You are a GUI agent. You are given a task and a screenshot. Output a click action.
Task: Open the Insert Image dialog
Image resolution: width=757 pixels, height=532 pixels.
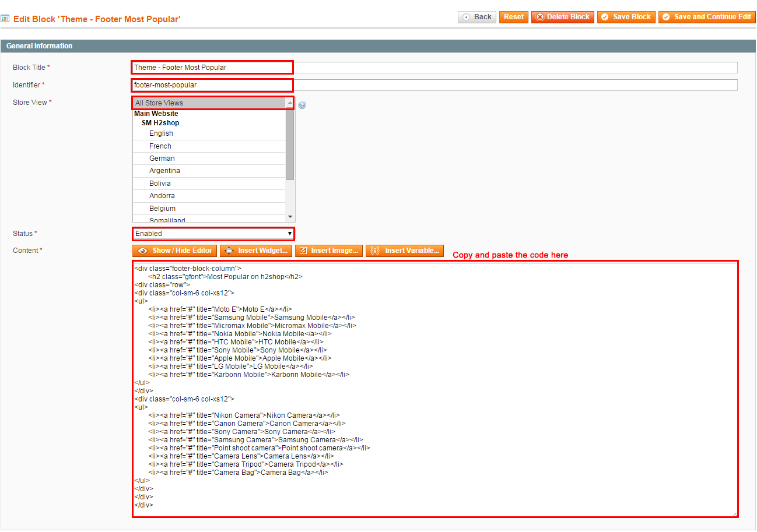tap(329, 251)
